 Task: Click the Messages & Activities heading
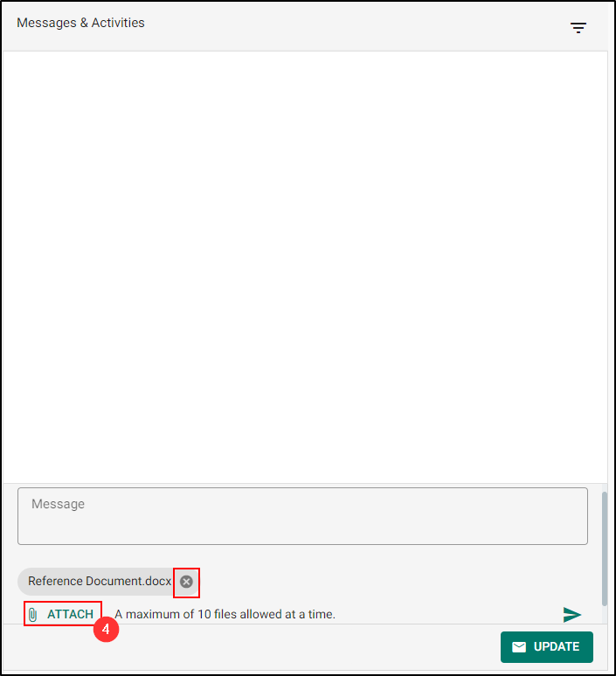pos(80,23)
